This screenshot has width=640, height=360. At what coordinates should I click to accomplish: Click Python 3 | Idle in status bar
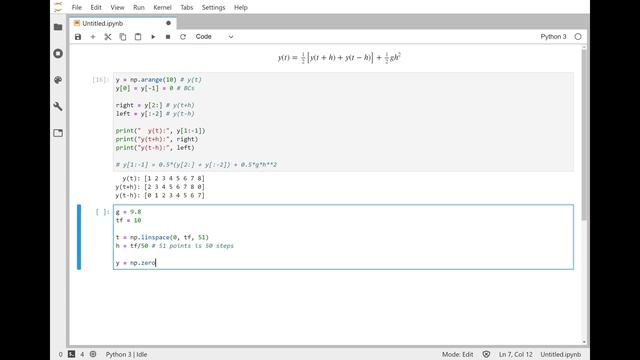[x=127, y=354]
